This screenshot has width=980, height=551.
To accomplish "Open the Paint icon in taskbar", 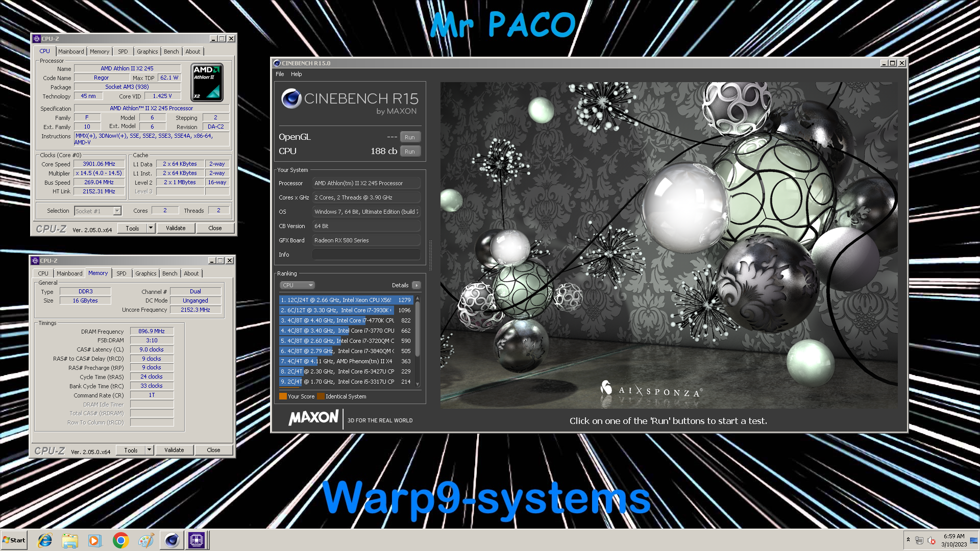I will pos(146,540).
